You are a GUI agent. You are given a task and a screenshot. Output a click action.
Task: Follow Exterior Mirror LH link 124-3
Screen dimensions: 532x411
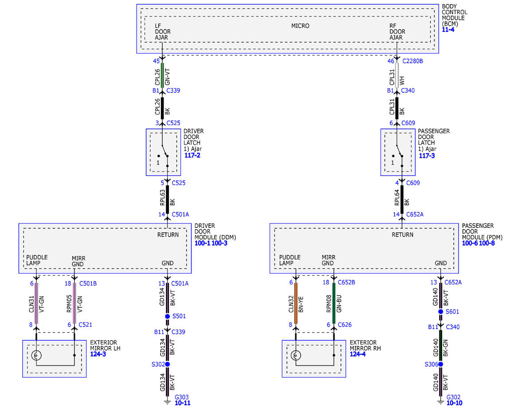tap(98, 354)
